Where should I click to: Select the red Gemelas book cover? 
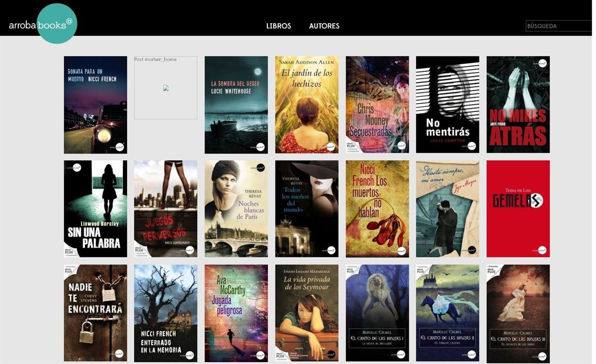tap(518, 209)
